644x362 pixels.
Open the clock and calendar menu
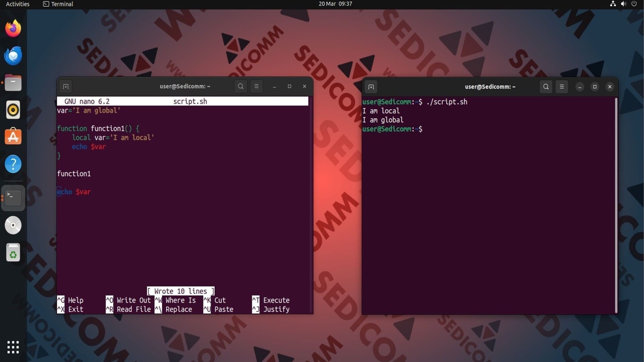click(335, 4)
